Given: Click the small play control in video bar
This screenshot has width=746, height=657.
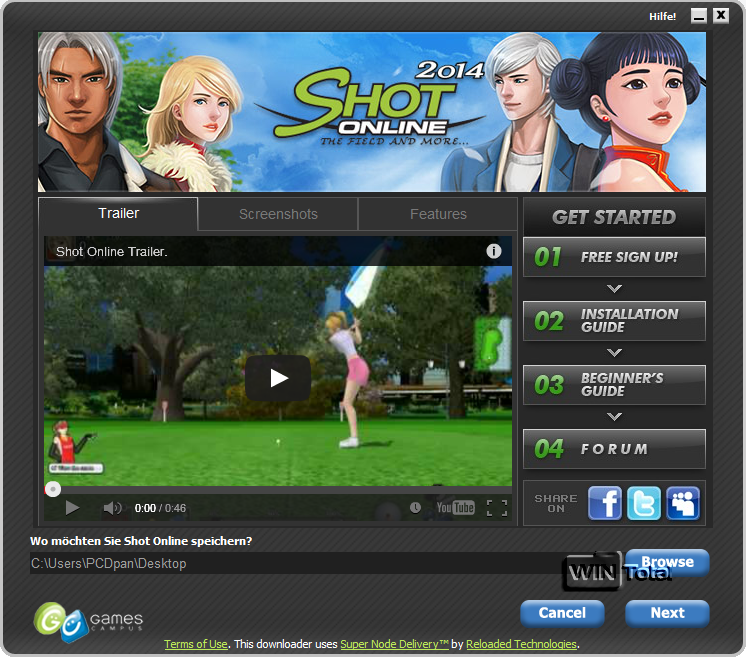Looking at the screenshot, I should pyautogui.click(x=72, y=508).
